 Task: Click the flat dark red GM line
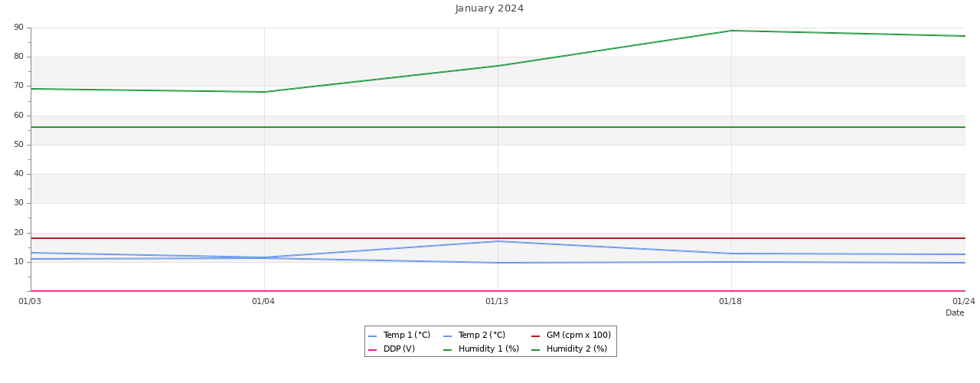pyautogui.click(x=383, y=238)
